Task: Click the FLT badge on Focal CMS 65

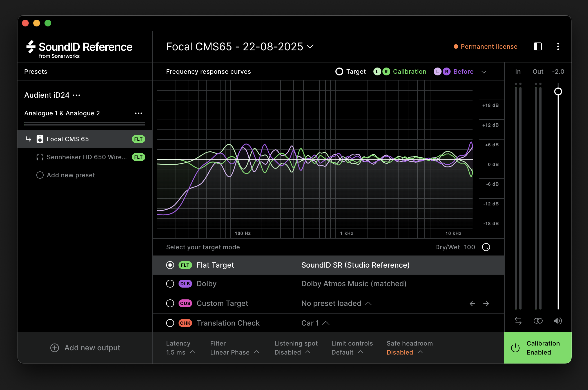Action: pos(139,139)
